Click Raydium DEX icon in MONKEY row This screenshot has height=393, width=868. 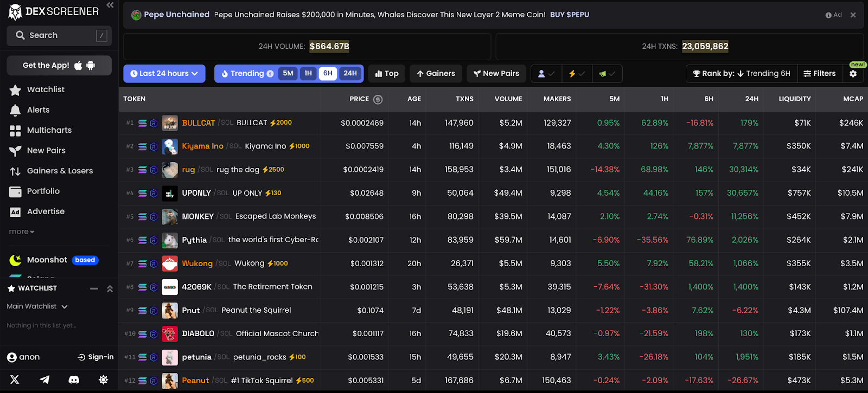[x=154, y=217]
